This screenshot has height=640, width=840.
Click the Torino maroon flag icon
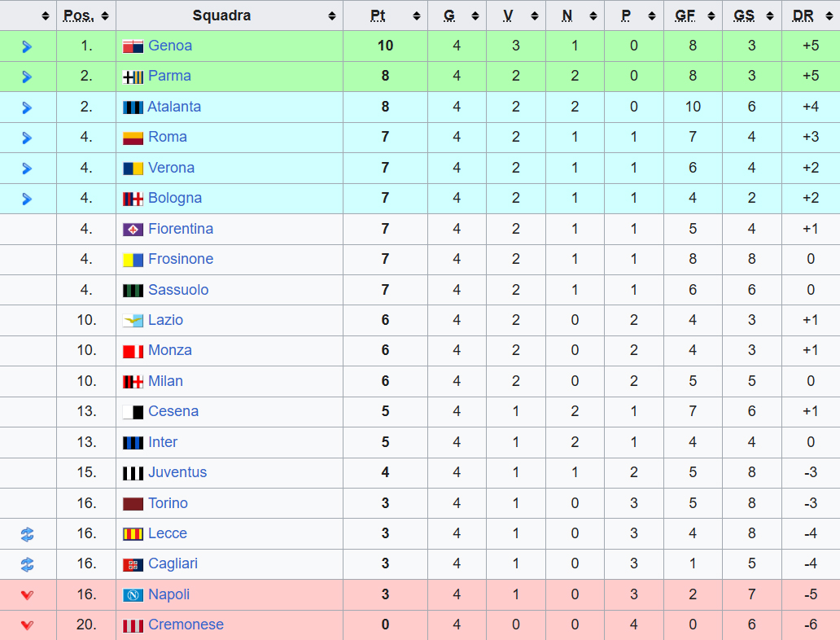tap(133, 504)
